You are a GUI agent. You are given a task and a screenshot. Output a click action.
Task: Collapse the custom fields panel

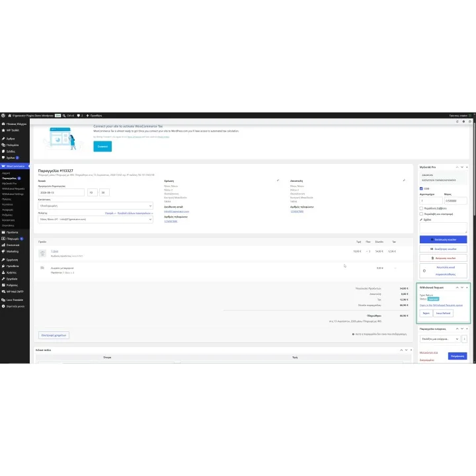[411, 350]
